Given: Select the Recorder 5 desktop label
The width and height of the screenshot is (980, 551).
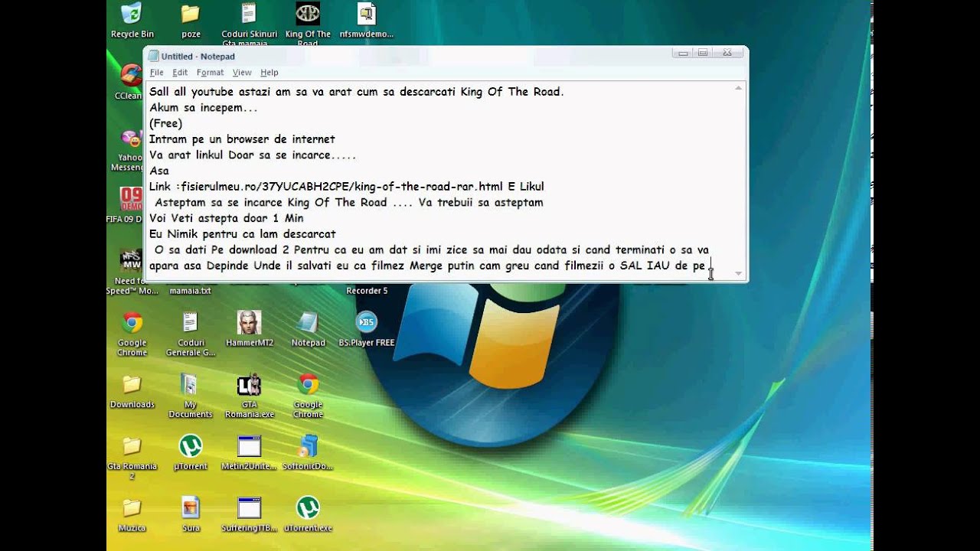Looking at the screenshot, I should [367, 291].
